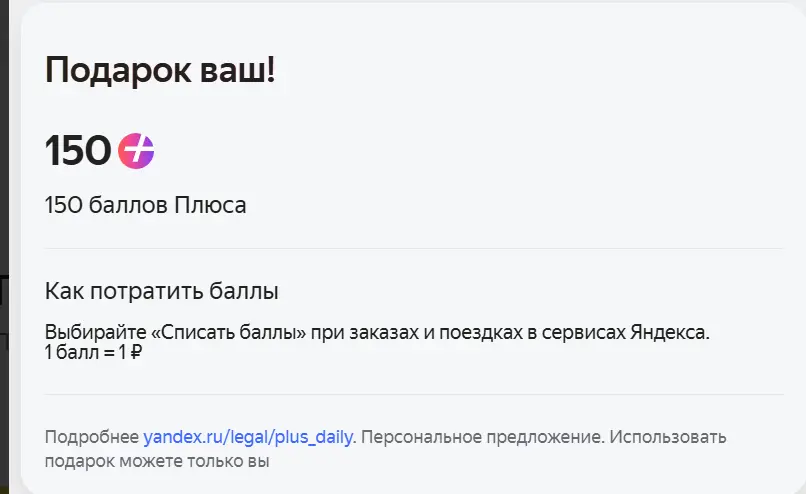806x494 pixels.
Task: Click the word 'Подробнее' before the link
Action: 92,437
